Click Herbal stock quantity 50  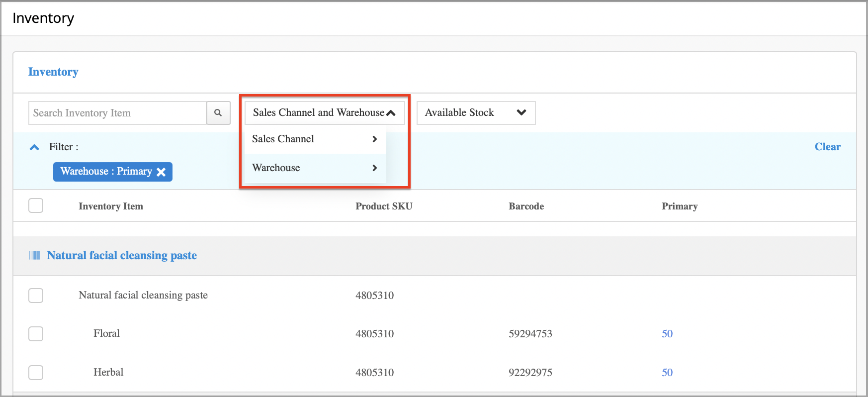(667, 373)
